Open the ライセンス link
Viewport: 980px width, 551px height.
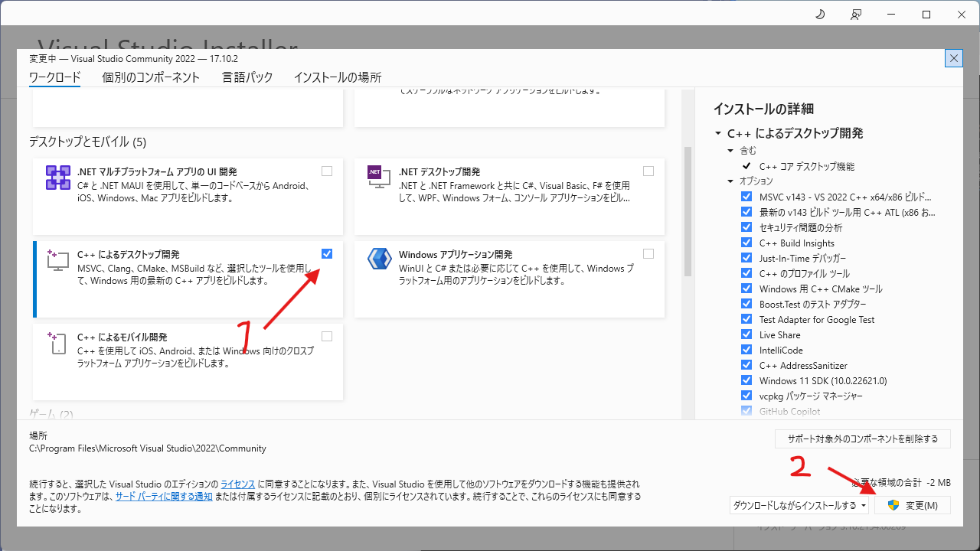coord(238,484)
